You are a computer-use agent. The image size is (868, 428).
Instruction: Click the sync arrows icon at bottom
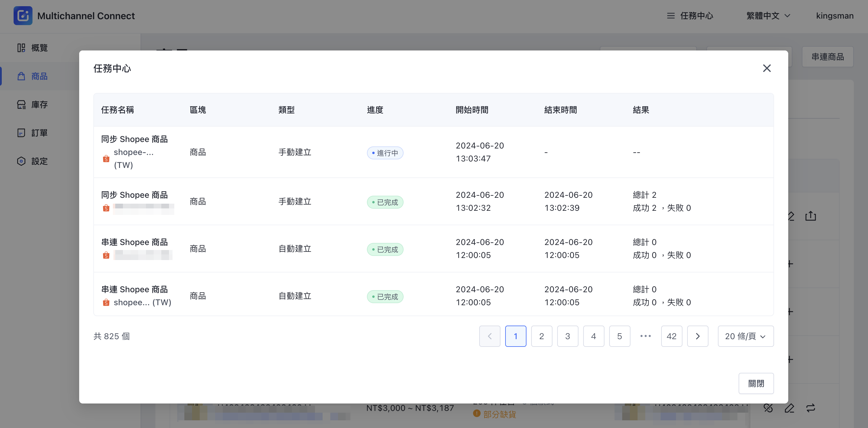point(810,408)
